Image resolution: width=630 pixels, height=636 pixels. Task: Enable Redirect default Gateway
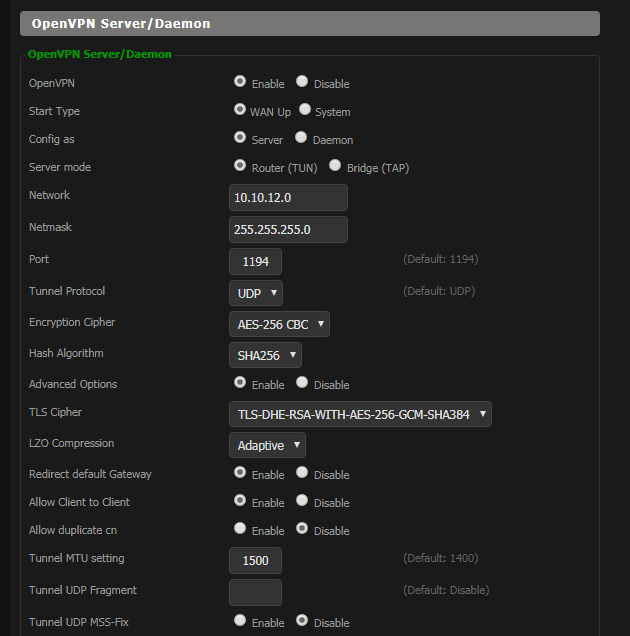(x=240, y=473)
